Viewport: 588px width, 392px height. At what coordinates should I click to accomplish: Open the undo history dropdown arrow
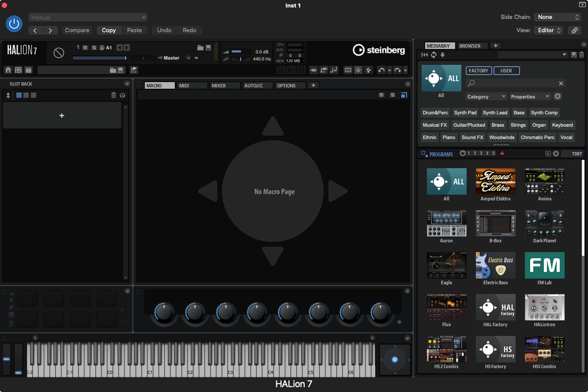389,70
